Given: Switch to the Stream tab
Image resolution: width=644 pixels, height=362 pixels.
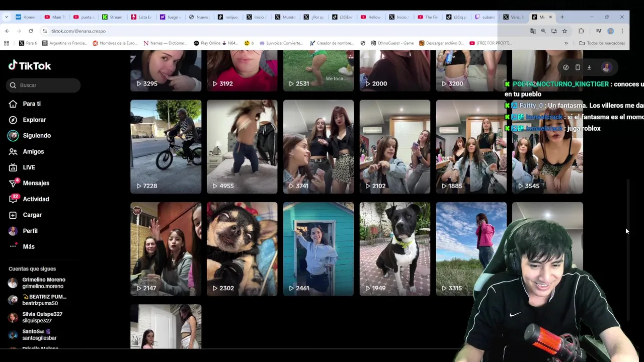Looking at the screenshot, I should 112,17.
